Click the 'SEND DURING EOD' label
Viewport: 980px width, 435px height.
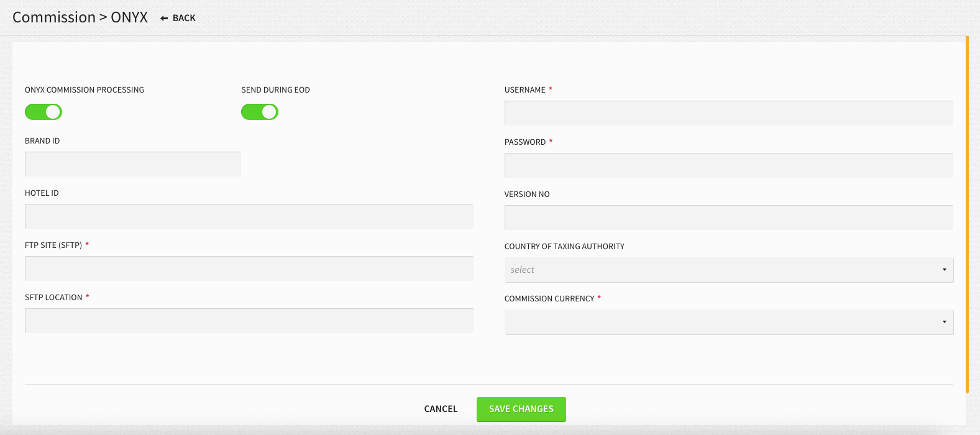coord(275,90)
